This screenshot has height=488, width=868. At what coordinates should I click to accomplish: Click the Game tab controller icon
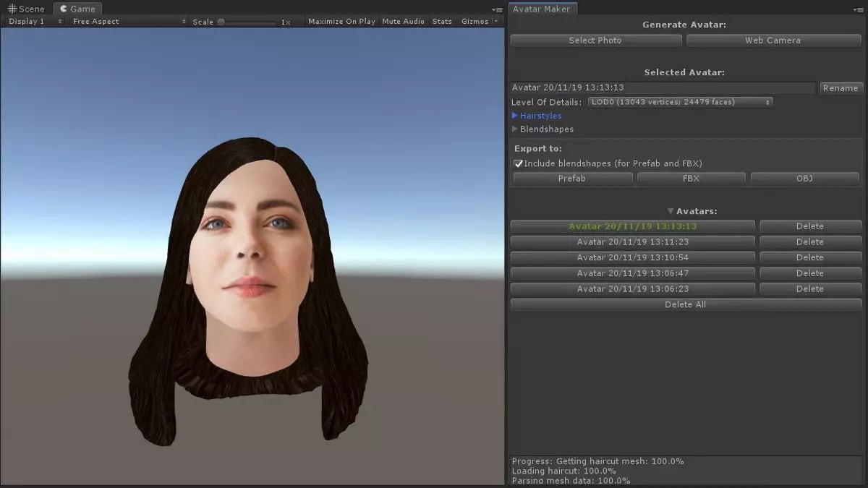(x=64, y=9)
